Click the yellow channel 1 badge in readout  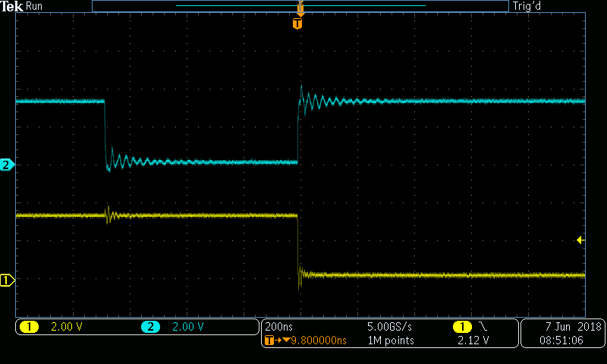click(29, 327)
